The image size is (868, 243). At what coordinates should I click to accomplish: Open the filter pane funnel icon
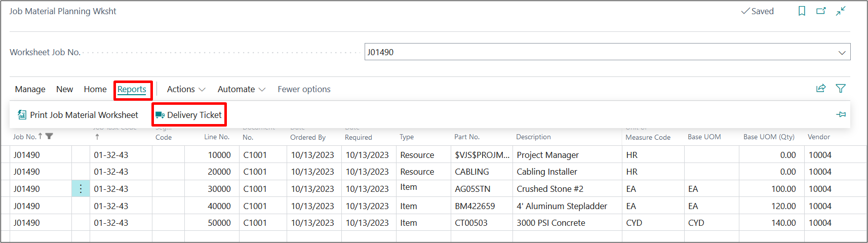coord(841,89)
